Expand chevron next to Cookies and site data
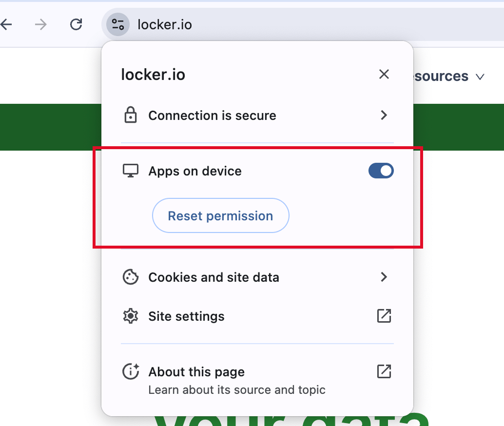 pos(384,277)
